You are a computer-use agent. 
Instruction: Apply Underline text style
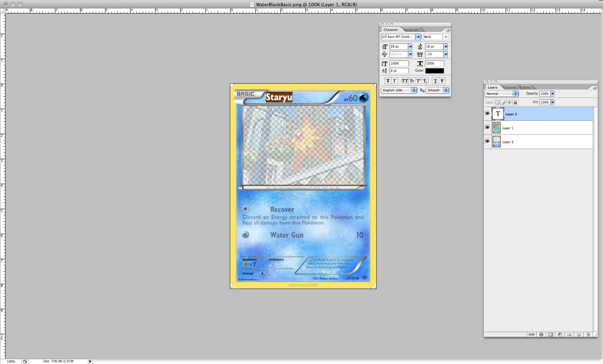coord(435,81)
